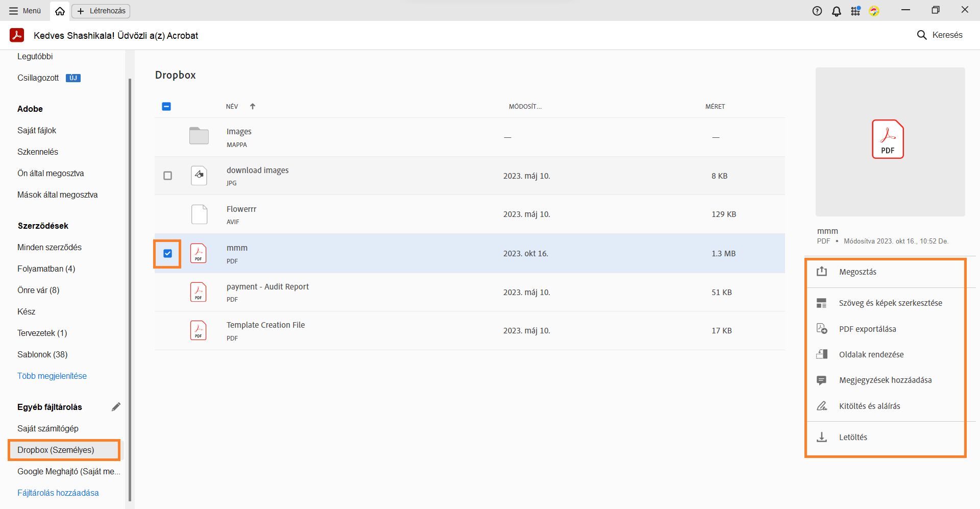Expand Több megjelenítése in sidebar

click(x=52, y=376)
